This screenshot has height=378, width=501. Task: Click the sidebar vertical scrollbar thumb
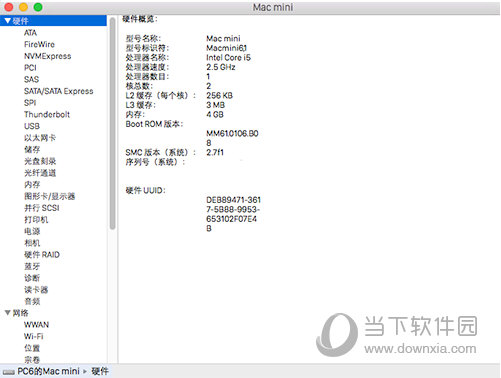113,123
